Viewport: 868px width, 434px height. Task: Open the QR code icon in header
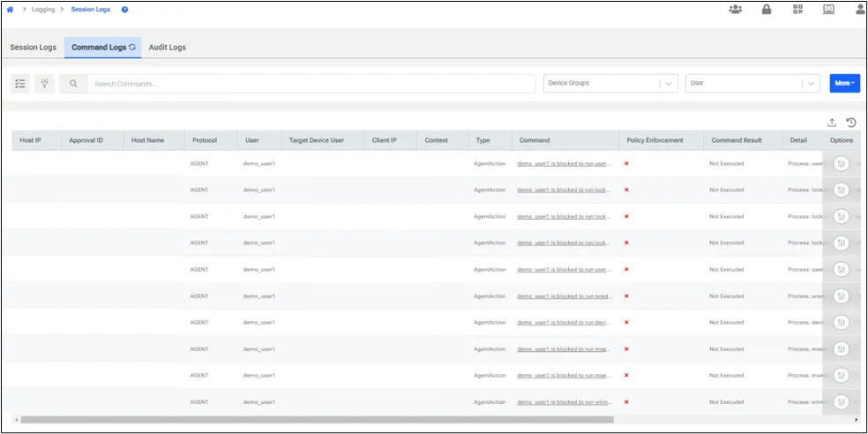797,10
